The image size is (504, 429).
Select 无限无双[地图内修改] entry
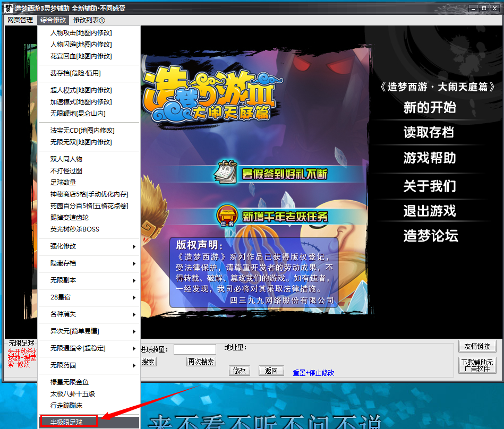coord(89,142)
